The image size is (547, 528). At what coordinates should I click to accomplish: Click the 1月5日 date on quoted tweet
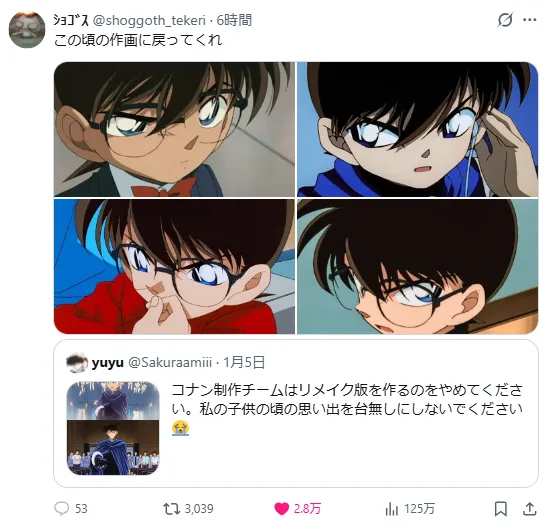pyautogui.click(x=244, y=363)
